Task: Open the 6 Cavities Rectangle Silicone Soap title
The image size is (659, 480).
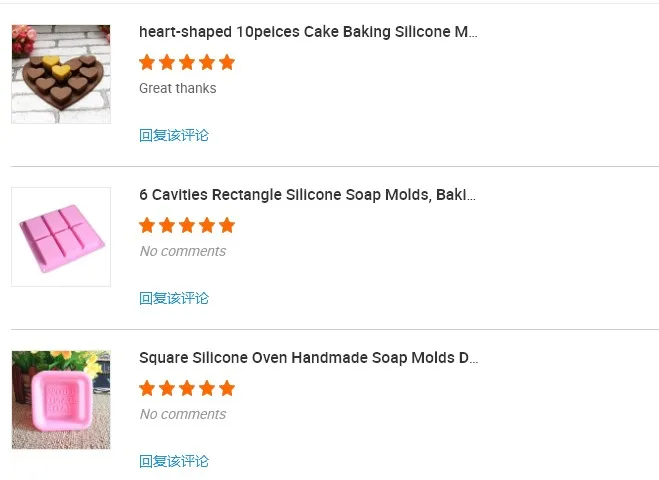Action: (x=307, y=195)
